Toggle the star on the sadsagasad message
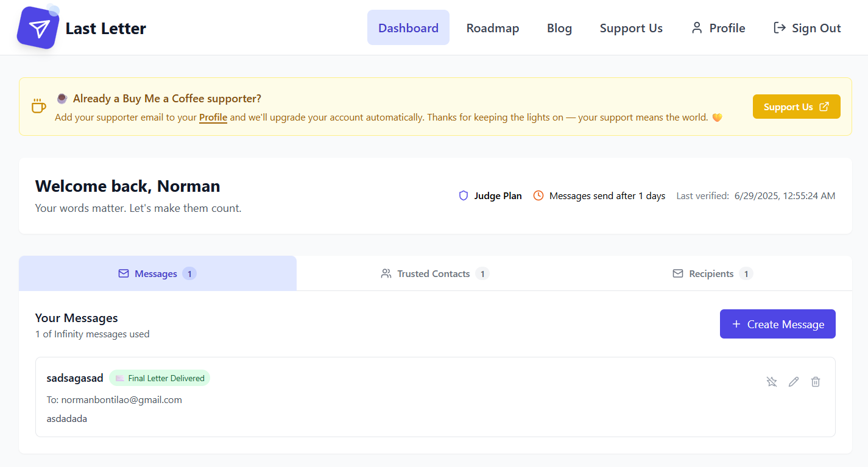The height and width of the screenshot is (467, 868). 771,381
